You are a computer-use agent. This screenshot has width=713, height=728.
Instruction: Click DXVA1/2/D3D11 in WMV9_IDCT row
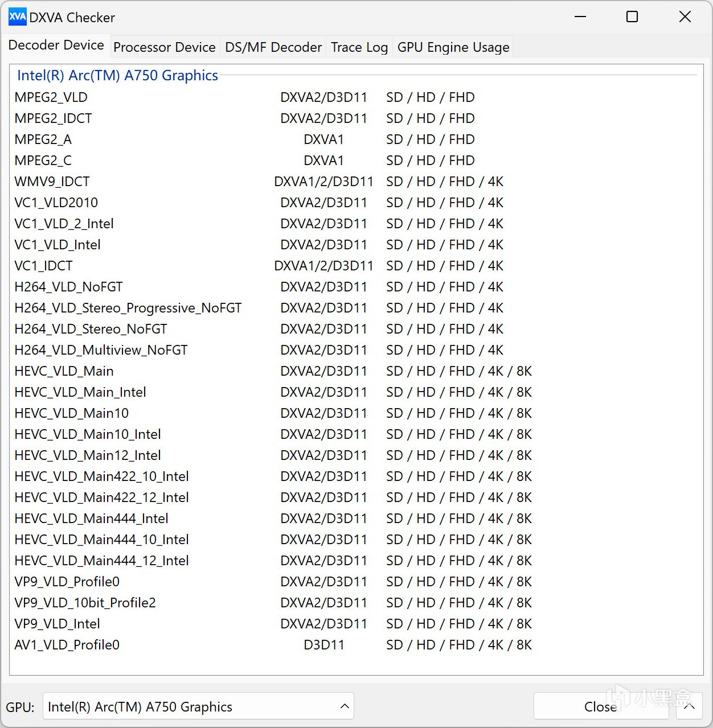(x=323, y=182)
